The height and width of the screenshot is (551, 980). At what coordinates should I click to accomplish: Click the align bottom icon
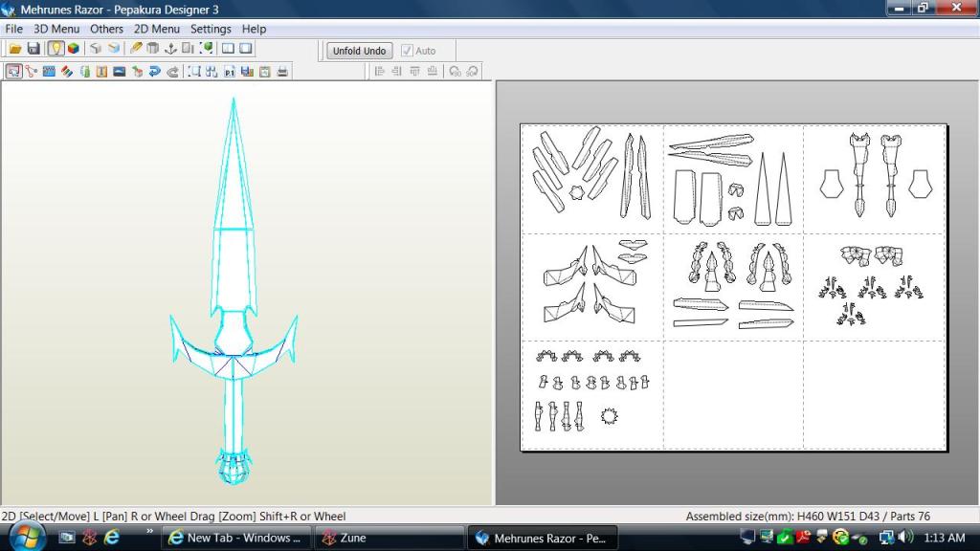click(x=433, y=71)
